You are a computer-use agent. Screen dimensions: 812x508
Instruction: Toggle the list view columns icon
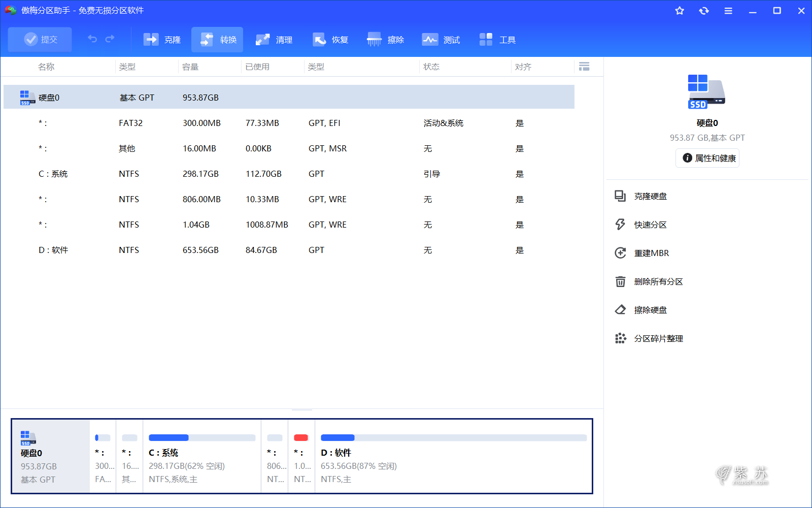pos(584,67)
